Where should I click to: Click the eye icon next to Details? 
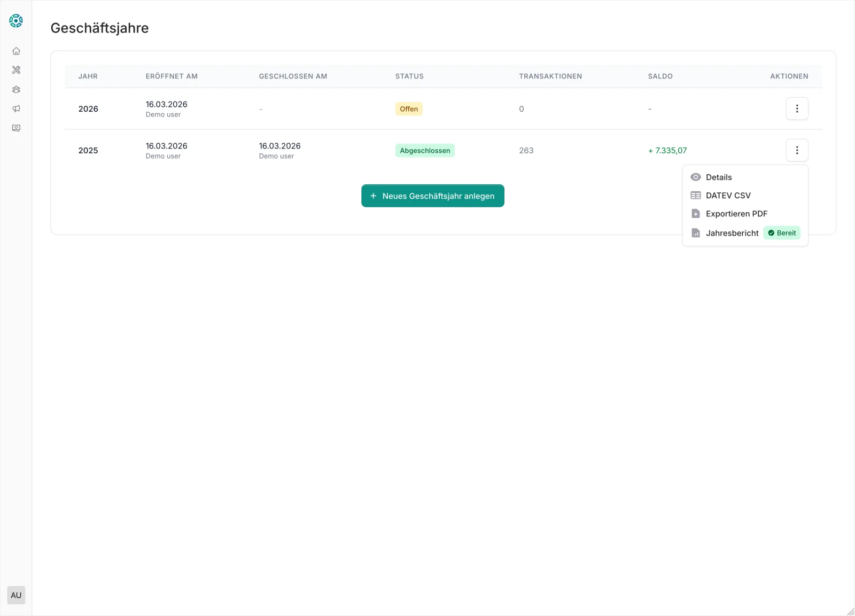(x=695, y=177)
